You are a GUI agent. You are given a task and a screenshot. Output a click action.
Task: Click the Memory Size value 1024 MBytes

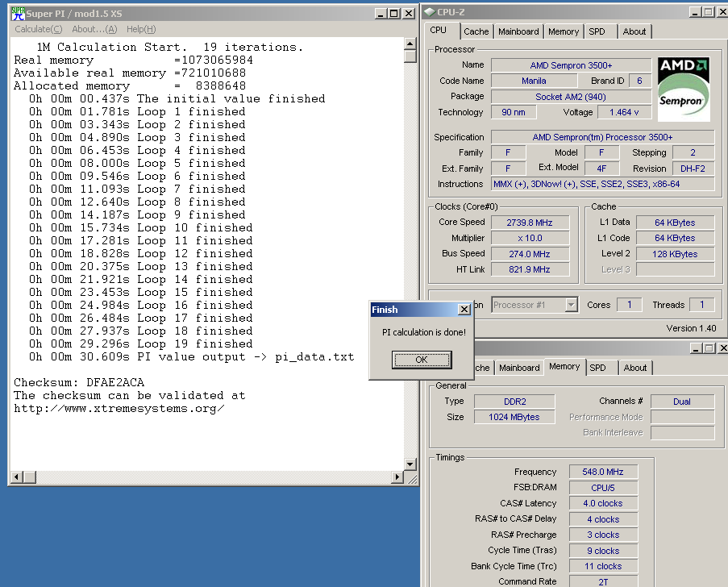pos(514,417)
